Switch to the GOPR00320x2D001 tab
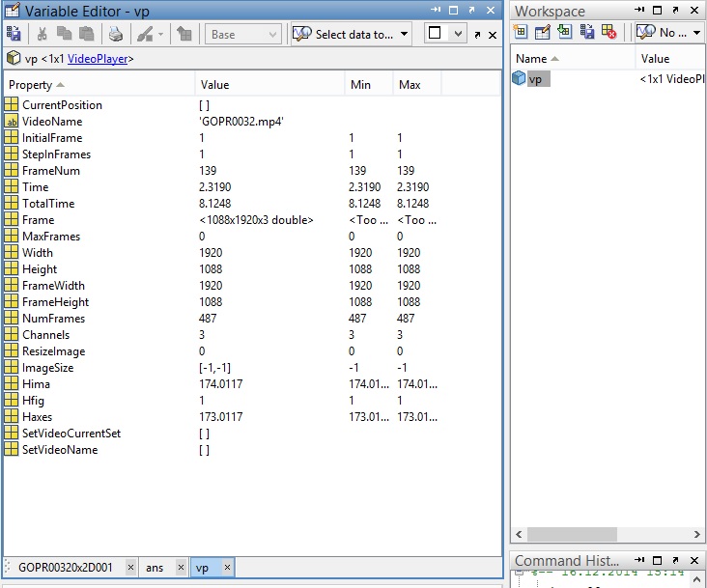The width and height of the screenshot is (707, 588). pos(65,568)
